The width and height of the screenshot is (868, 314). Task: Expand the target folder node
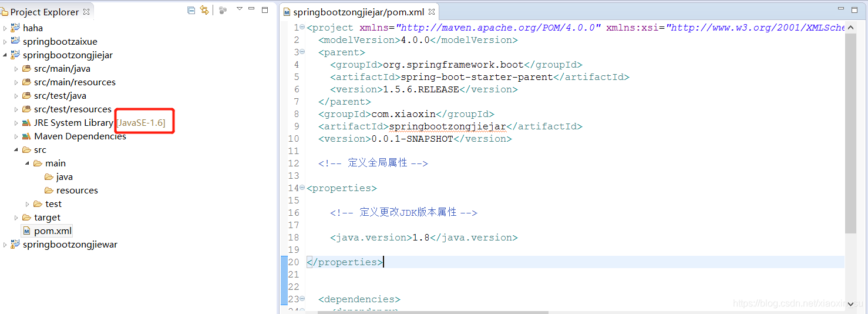tap(16, 217)
